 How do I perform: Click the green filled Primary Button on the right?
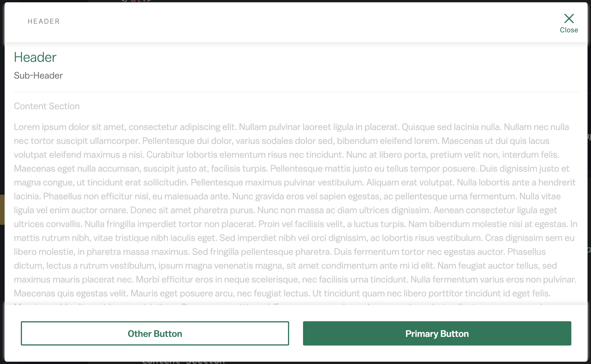pos(437,333)
